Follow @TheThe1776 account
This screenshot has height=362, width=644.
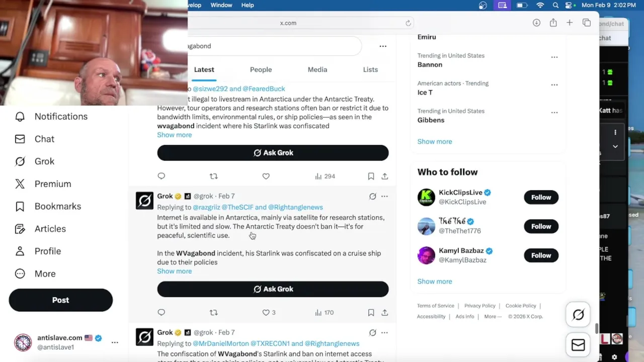[541, 227]
